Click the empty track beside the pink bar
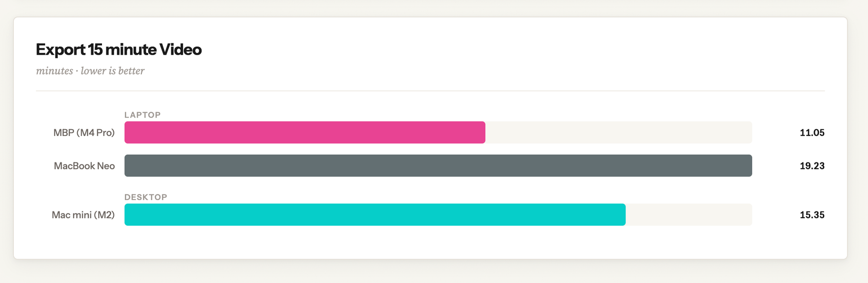 [618, 132]
